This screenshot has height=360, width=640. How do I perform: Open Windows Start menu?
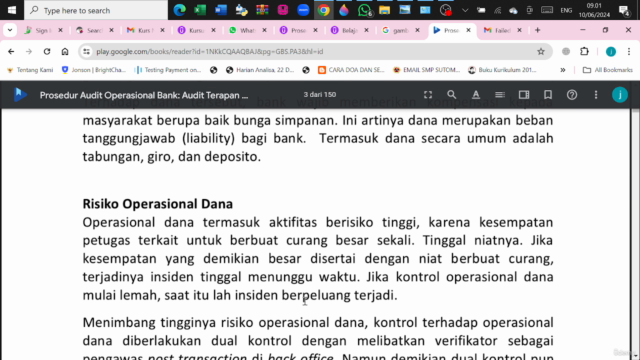[x=12, y=10]
